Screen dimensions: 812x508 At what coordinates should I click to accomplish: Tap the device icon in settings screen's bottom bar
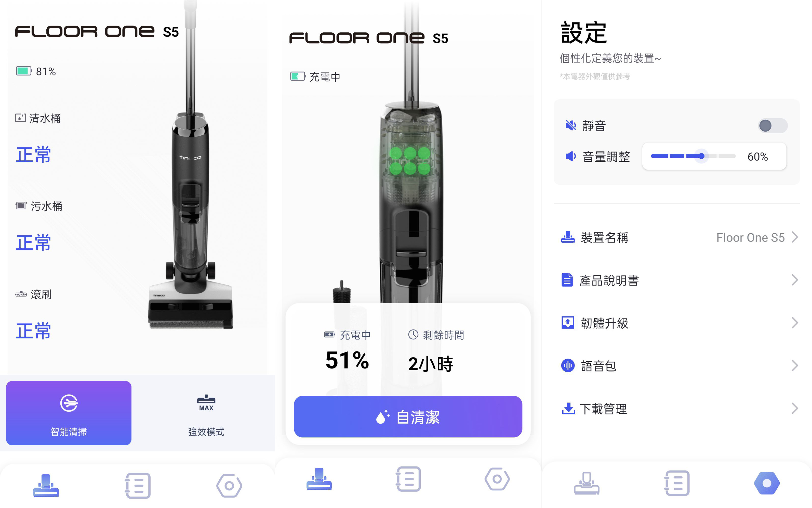pos(587,483)
